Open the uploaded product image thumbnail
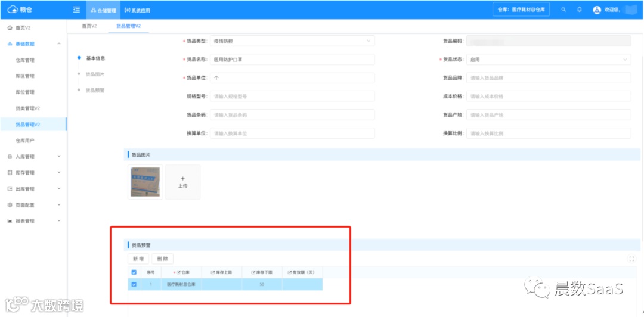This screenshot has width=644, height=317. point(145,182)
